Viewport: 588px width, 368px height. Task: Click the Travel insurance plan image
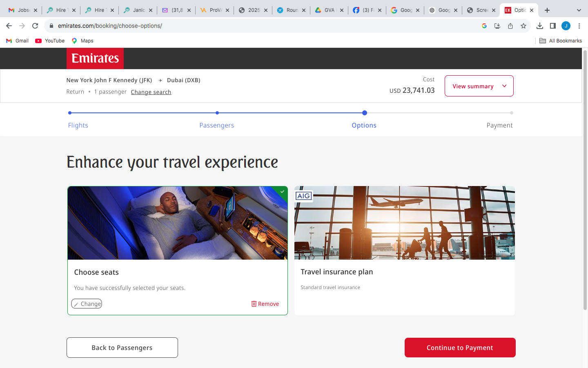point(405,223)
